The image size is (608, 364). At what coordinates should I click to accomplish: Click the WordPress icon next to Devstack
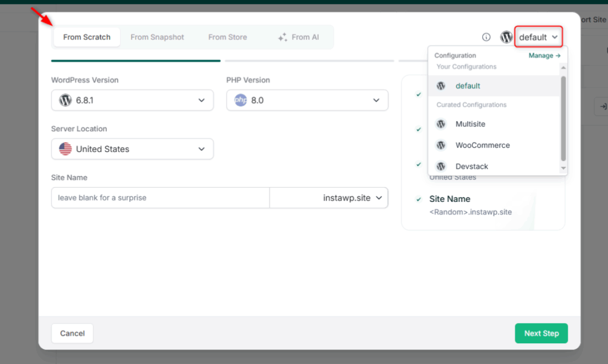coord(441,166)
